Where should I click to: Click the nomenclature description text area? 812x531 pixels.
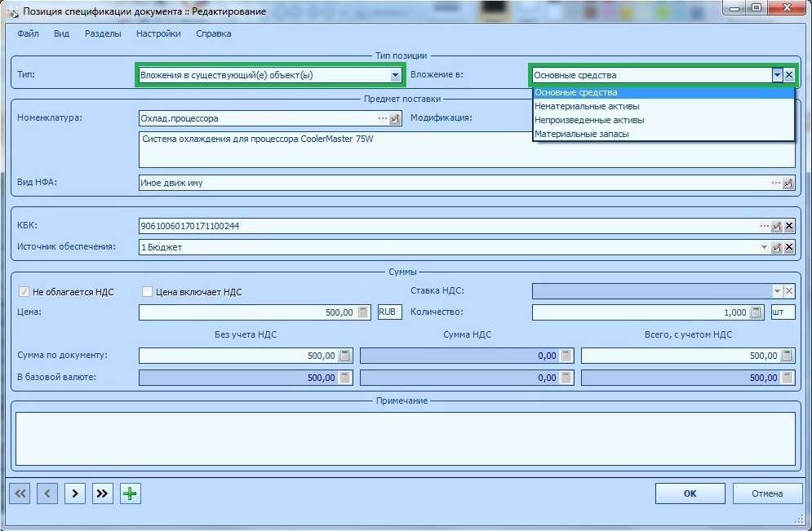pyautogui.click(x=467, y=149)
